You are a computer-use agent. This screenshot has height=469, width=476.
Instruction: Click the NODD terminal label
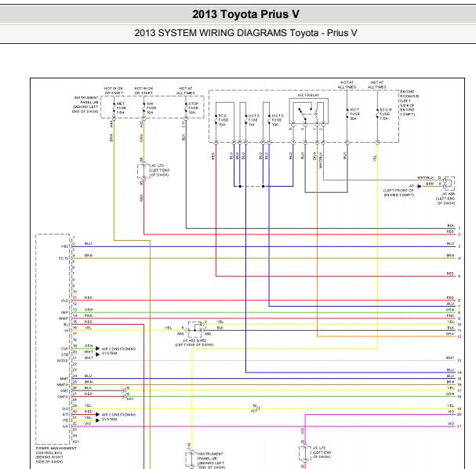63,361
